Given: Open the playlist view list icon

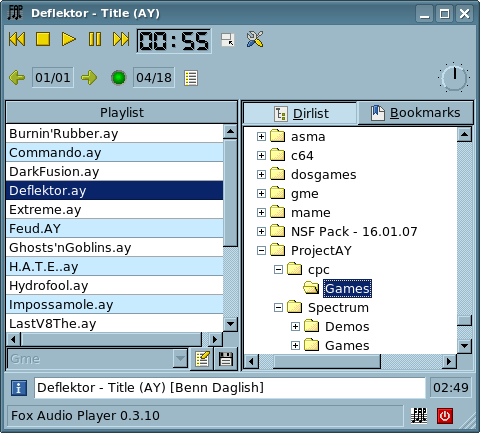Looking at the screenshot, I should click(191, 78).
